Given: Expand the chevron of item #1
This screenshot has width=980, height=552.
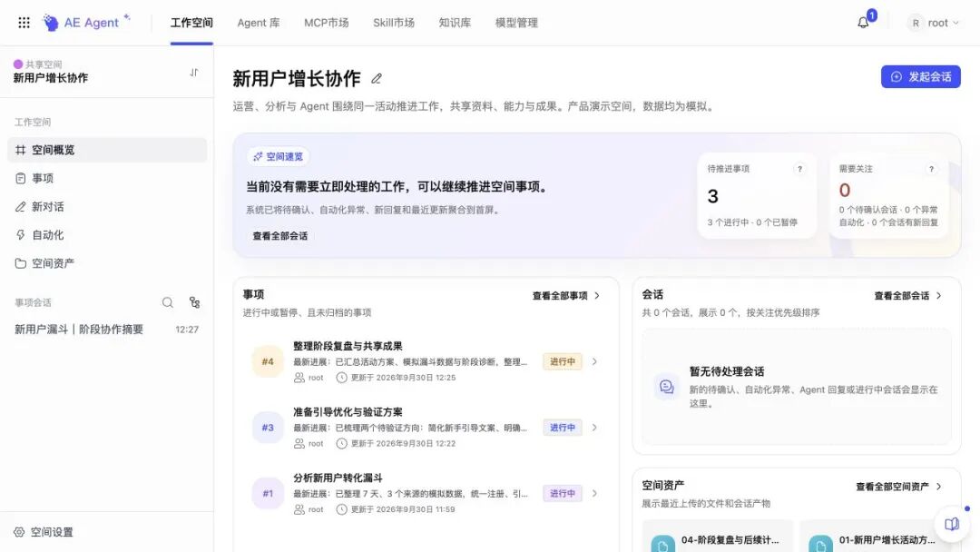Looking at the screenshot, I should 594,493.
